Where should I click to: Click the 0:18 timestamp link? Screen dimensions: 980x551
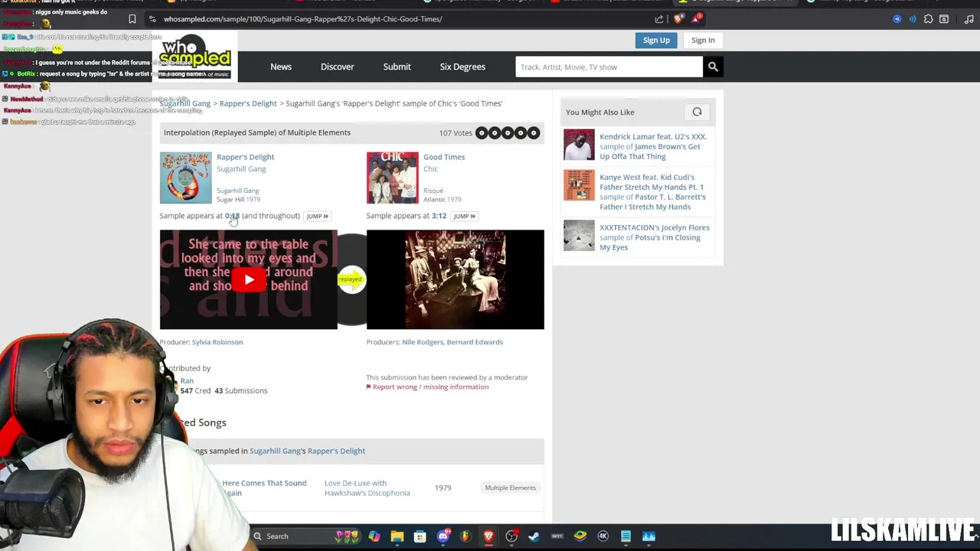point(232,216)
